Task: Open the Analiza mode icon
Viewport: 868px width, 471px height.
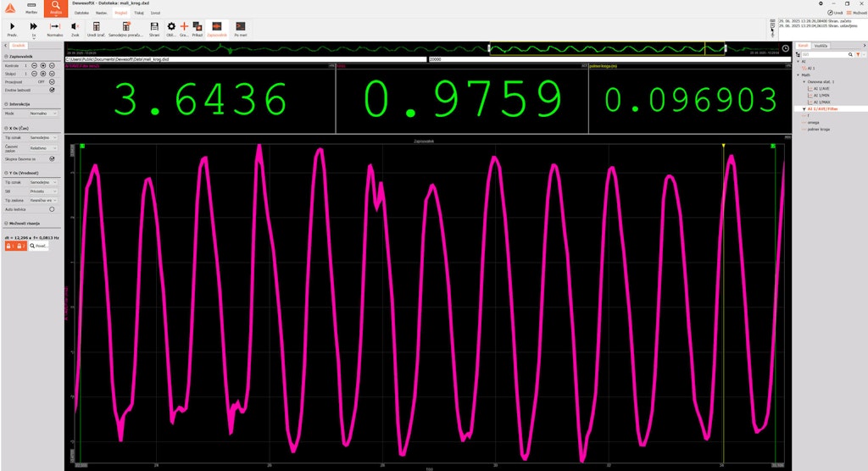Action: [x=55, y=9]
